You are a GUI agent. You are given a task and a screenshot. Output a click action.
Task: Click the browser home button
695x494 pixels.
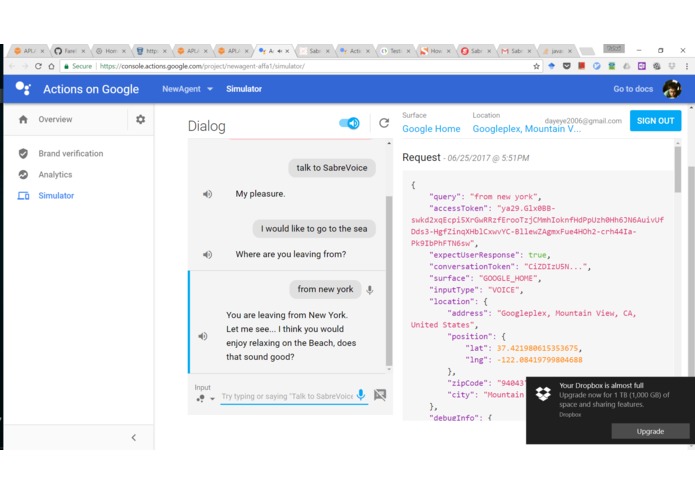51,66
